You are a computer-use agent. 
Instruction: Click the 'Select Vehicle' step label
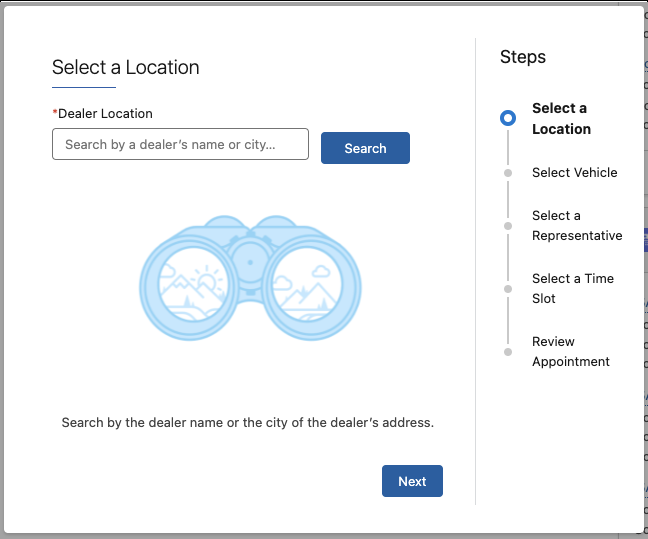coord(574,172)
